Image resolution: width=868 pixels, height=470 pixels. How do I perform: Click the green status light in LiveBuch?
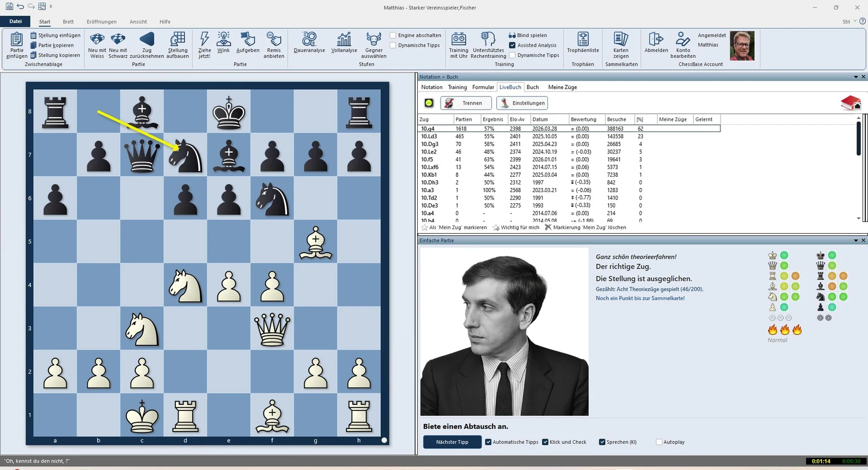click(x=429, y=103)
